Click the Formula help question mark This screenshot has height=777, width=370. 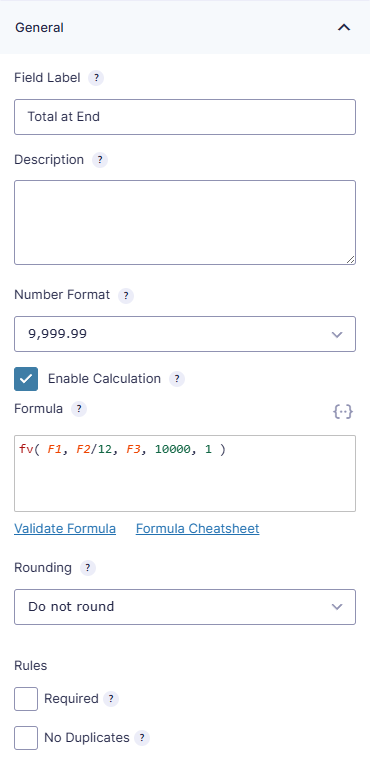pos(79,409)
